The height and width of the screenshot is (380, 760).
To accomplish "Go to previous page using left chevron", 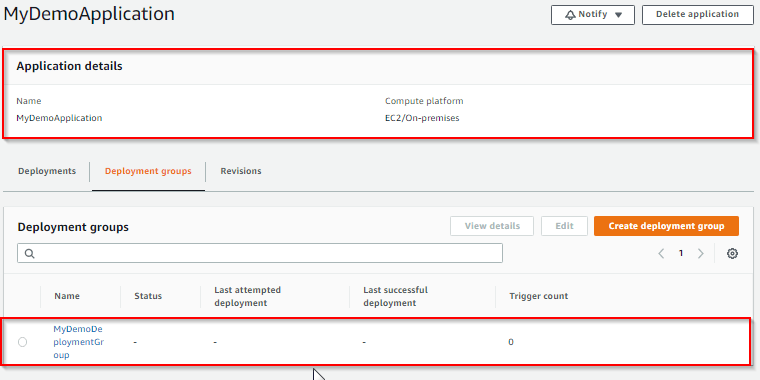I will click(x=661, y=253).
